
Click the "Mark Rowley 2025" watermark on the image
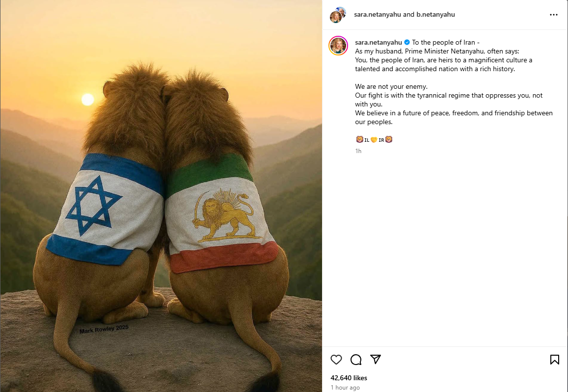tap(104, 329)
